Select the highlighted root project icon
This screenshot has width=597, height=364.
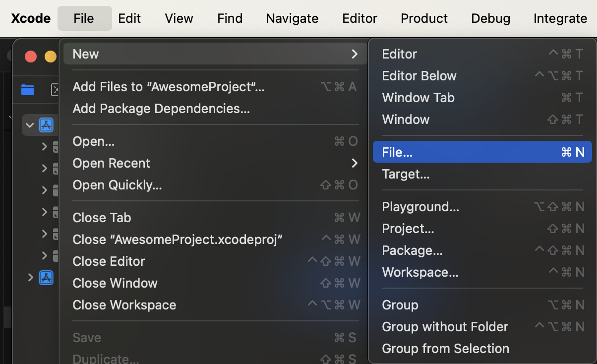coord(46,125)
